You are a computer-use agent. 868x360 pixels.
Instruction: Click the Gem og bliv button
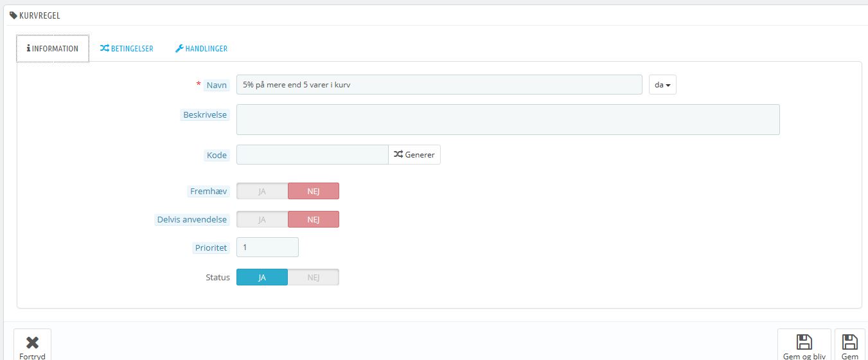pos(804,345)
